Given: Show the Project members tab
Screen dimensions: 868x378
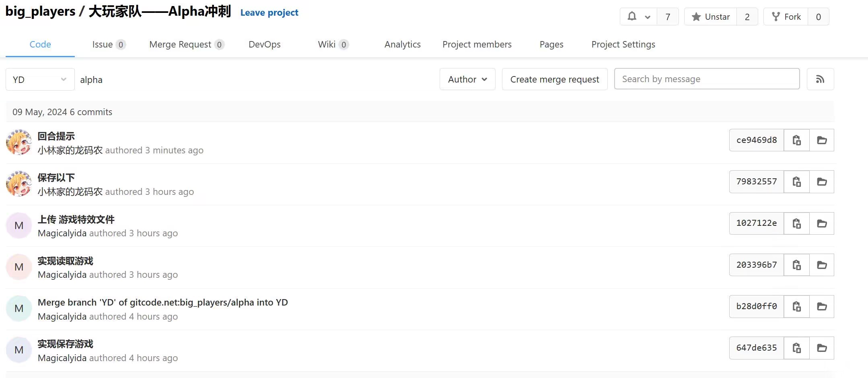Looking at the screenshot, I should click(x=477, y=44).
